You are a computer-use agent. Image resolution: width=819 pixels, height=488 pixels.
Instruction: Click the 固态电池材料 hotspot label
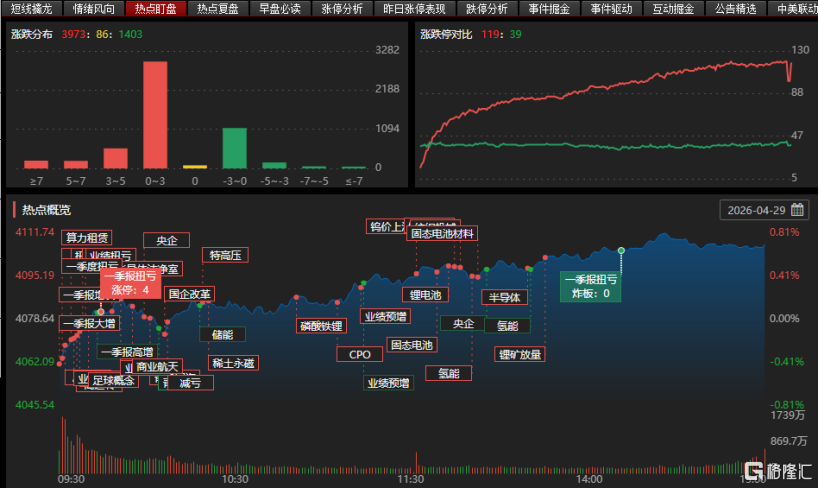[x=442, y=234]
